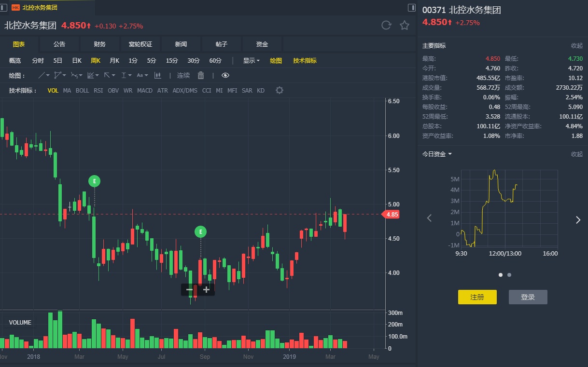This screenshot has width=588, height=367.
Task: Click the 登录 button
Action: pos(528,297)
